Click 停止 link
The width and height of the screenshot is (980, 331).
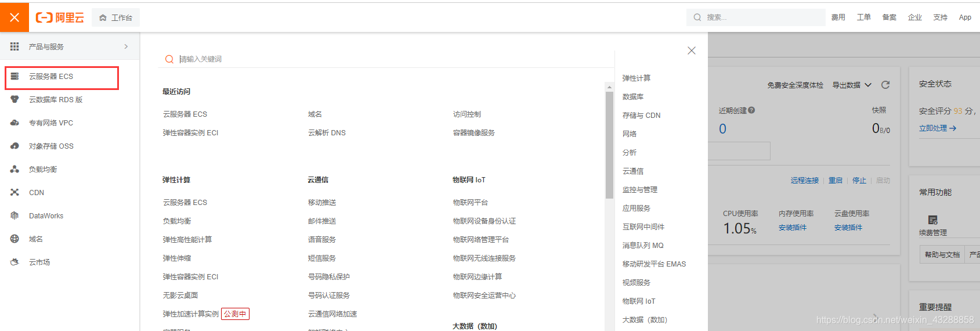(859, 181)
